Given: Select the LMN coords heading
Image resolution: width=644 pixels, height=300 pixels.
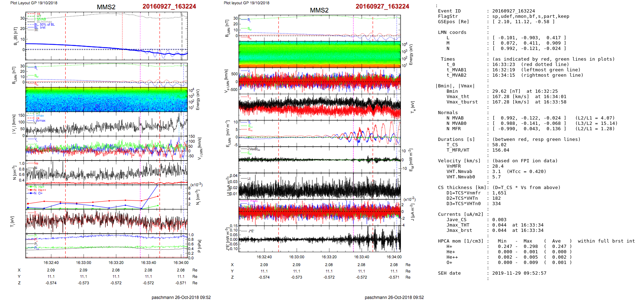Looking at the screenshot, I should tap(452, 32).
